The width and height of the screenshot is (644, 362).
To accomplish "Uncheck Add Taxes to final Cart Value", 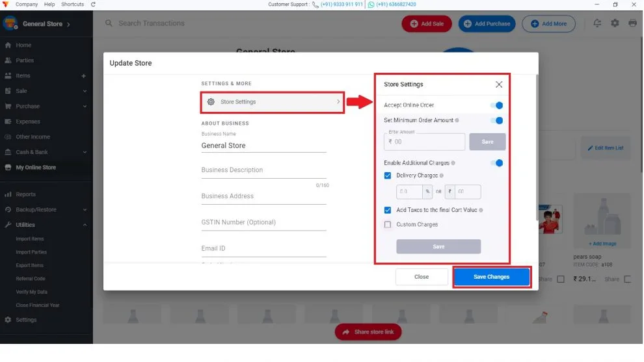I will tap(388, 210).
